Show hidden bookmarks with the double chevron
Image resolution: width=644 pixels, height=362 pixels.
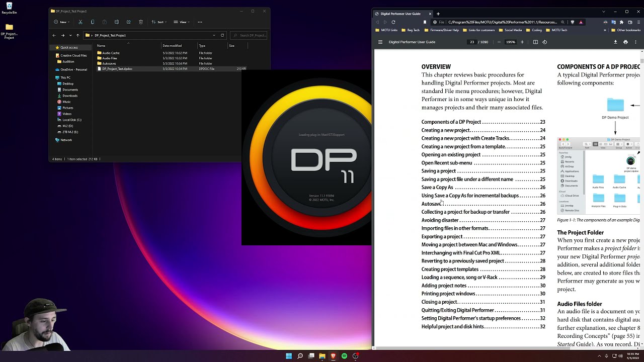(605, 30)
